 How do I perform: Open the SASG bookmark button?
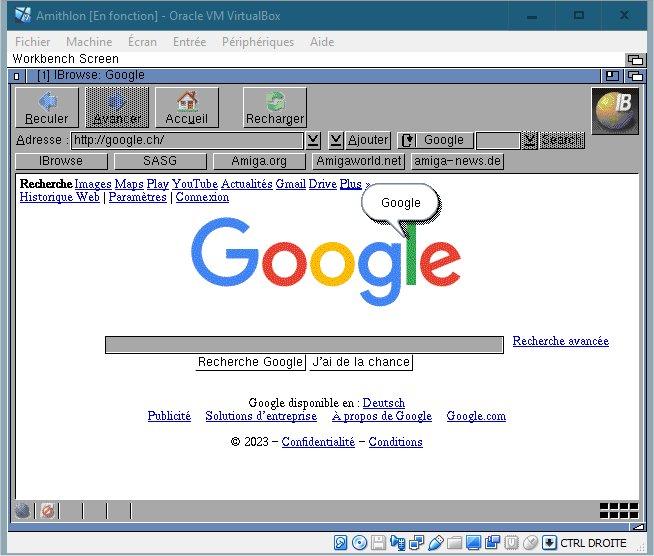160,161
